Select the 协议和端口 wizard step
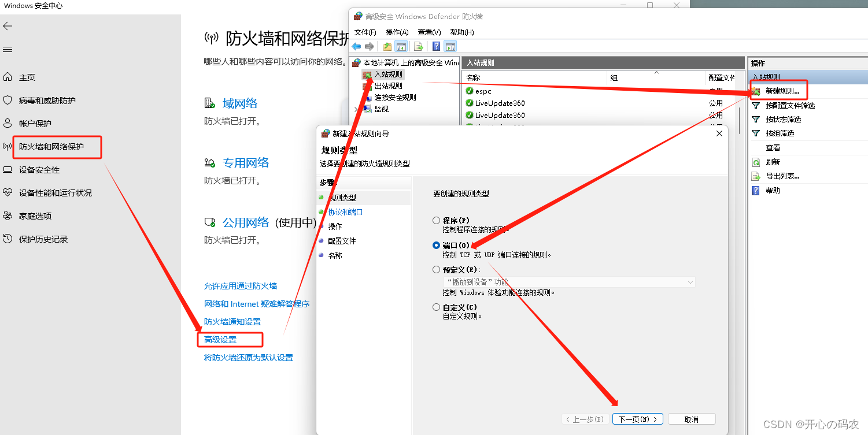868x435 pixels. (345, 212)
